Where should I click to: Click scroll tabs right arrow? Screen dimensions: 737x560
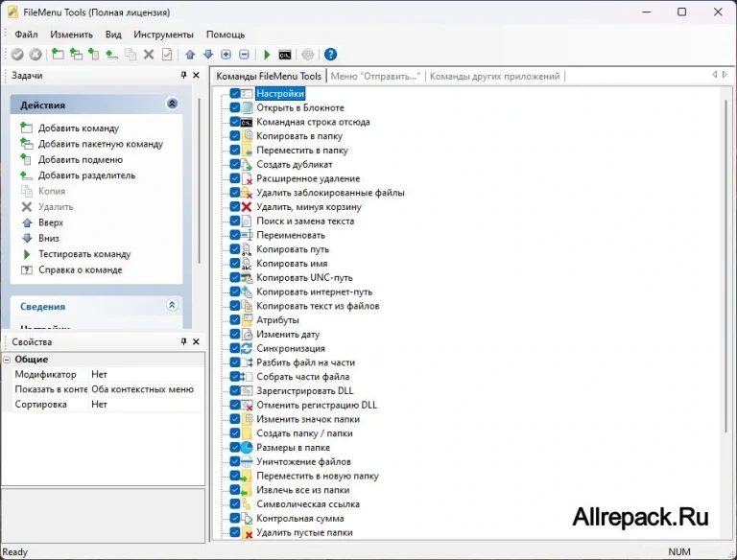coord(725,74)
